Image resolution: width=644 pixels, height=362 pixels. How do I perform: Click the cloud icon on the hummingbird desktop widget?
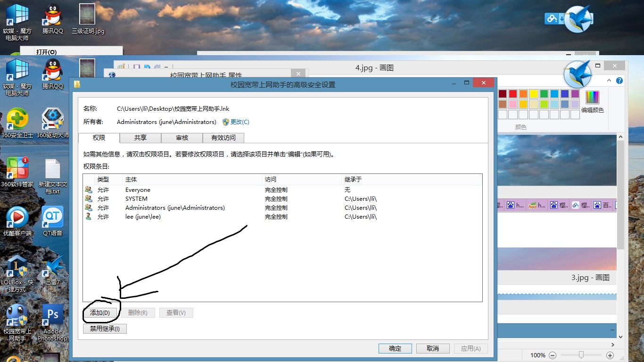551,19
